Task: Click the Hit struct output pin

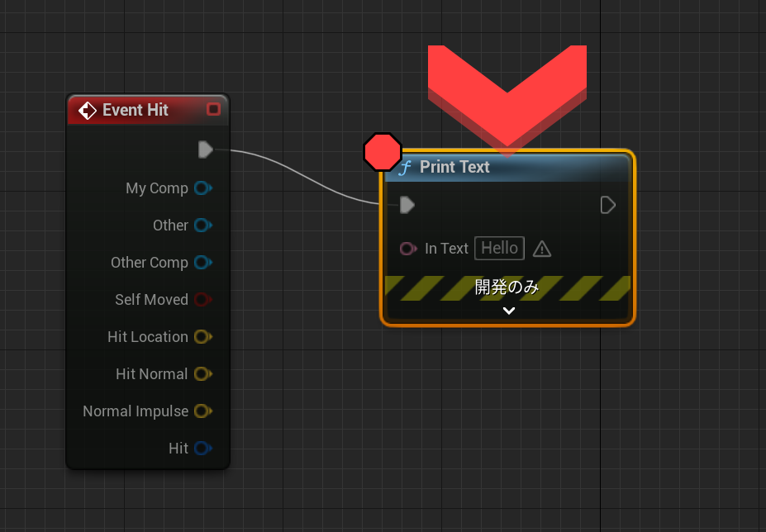Action: 203,448
